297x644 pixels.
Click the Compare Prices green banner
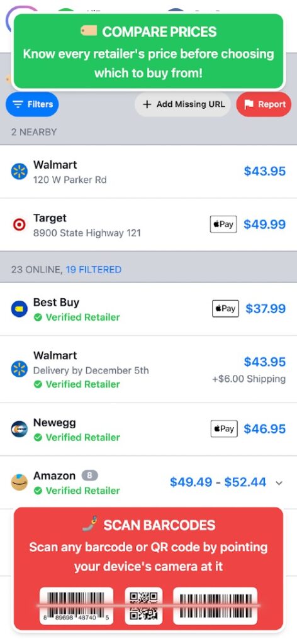pyautogui.click(x=148, y=52)
